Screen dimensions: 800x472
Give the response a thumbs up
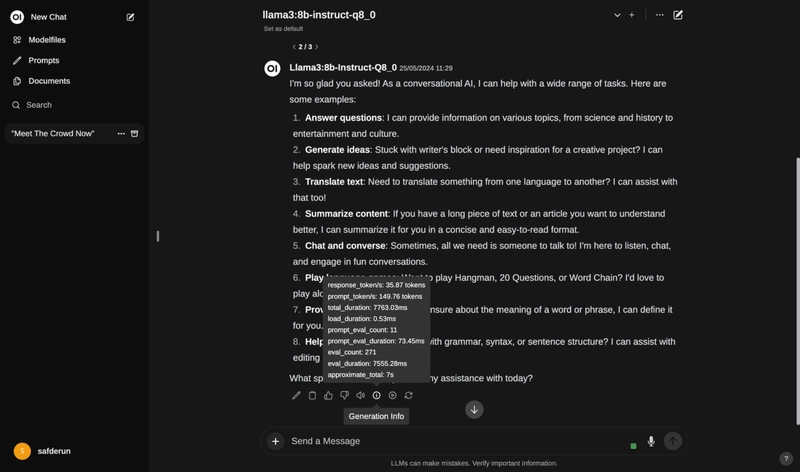(x=328, y=395)
